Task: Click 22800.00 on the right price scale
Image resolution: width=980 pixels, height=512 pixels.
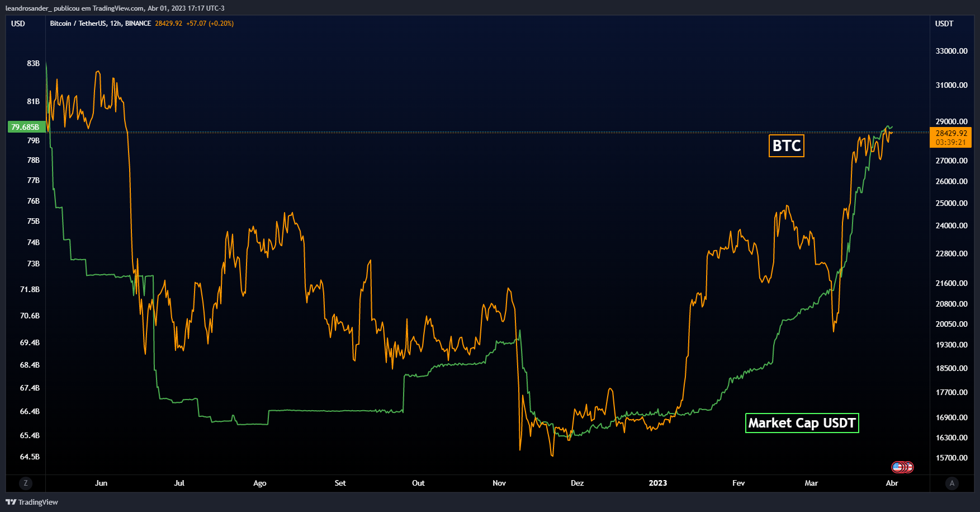Action: pos(951,253)
